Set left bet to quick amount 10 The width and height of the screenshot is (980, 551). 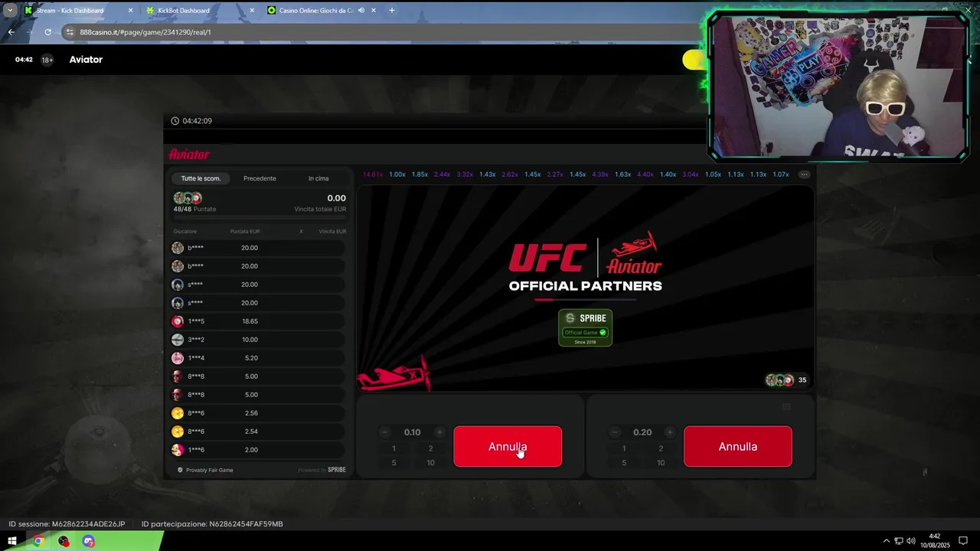pos(430,462)
